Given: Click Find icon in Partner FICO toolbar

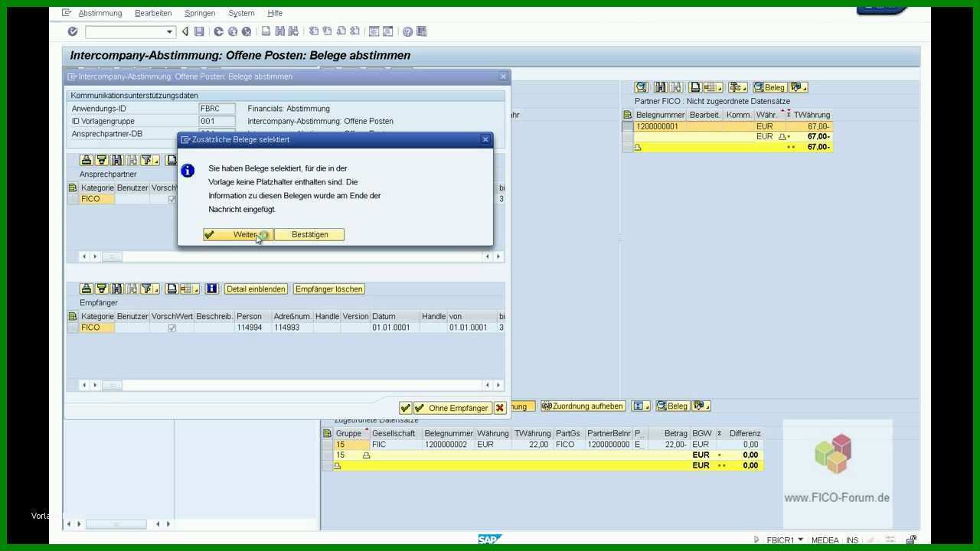Looking at the screenshot, I should click(659, 87).
